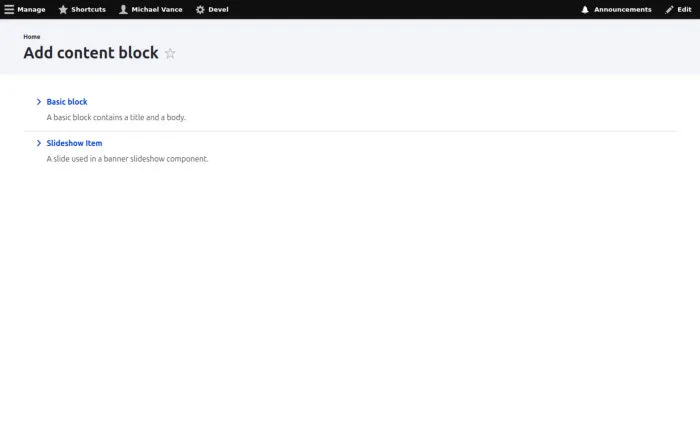The height and width of the screenshot is (438, 700).
Task: Click the 'A basic block contains a title and a body.' text
Action: coord(116,117)
